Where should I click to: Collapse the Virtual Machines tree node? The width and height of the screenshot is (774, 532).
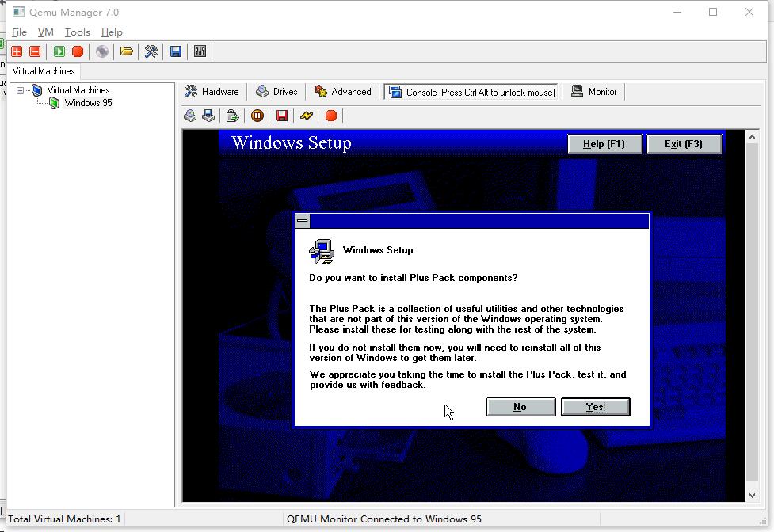[x=21, y=90]
